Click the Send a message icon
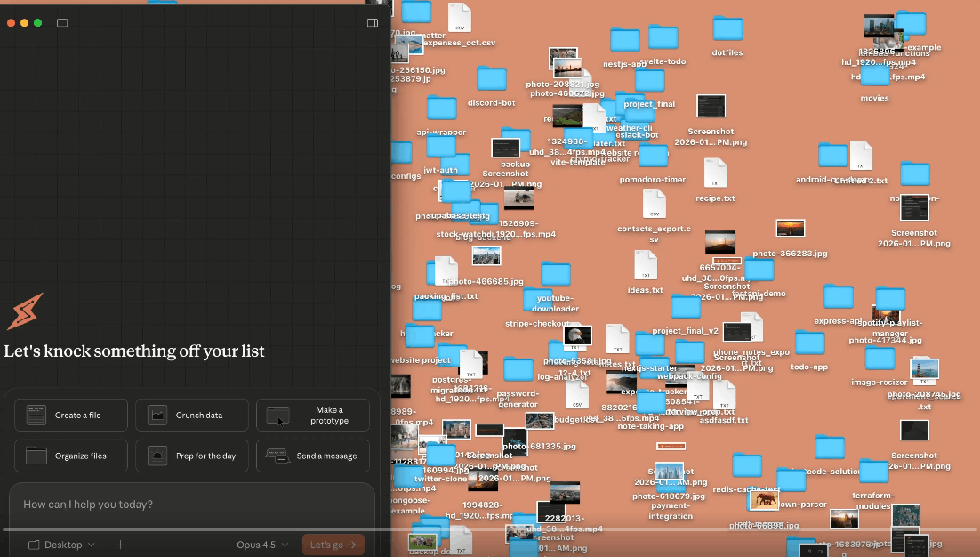Image resolution: width=980 pixels, height=557 pixels. (x=277, y=456)
